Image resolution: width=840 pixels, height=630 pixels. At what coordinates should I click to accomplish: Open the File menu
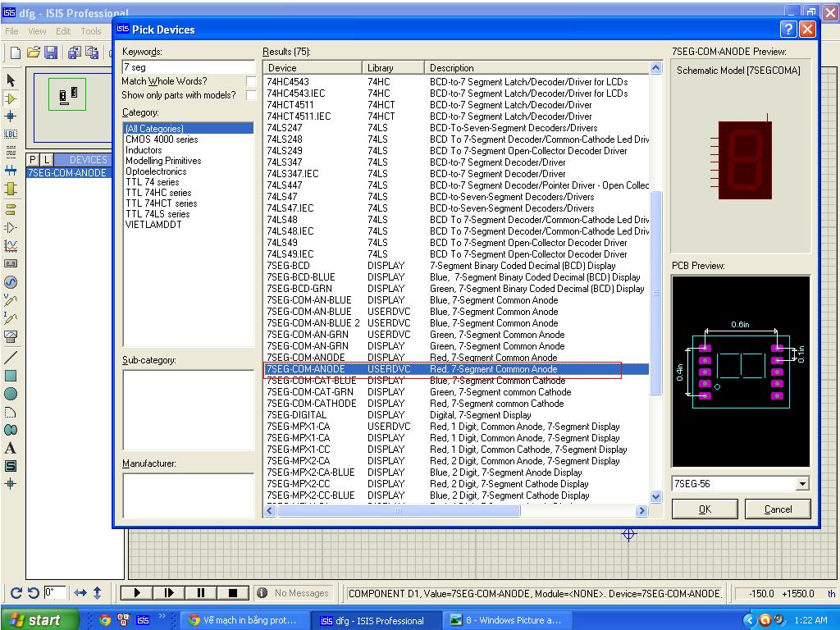11,31
